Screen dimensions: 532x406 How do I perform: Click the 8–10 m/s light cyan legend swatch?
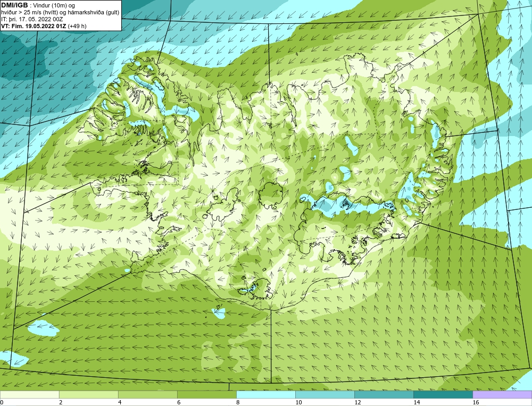[265, 394]
